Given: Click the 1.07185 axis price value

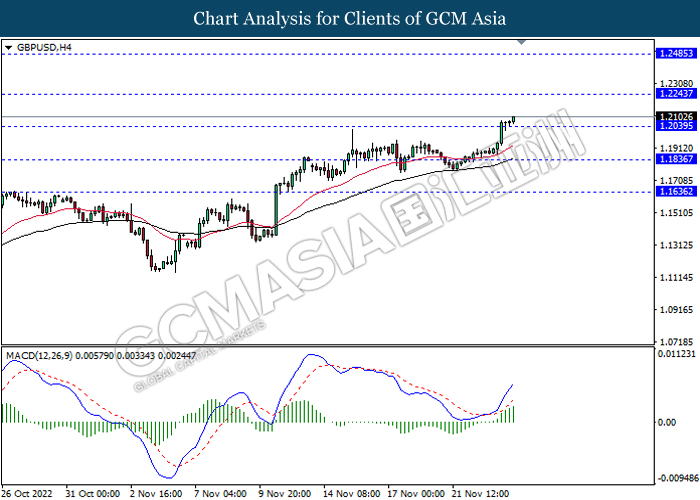Looking at the screenshot, I should pos(676,342).
